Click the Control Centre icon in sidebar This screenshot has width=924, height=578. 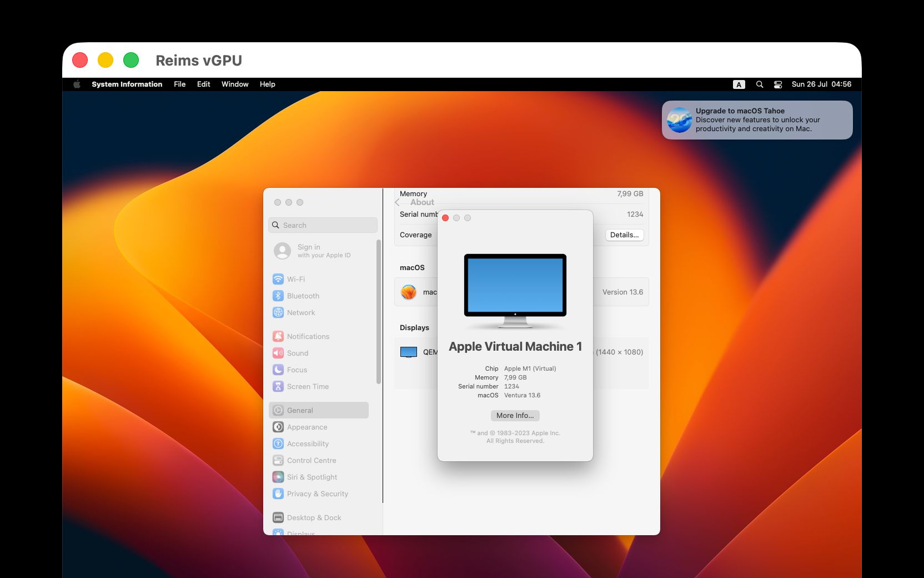[x=278, y=460]
